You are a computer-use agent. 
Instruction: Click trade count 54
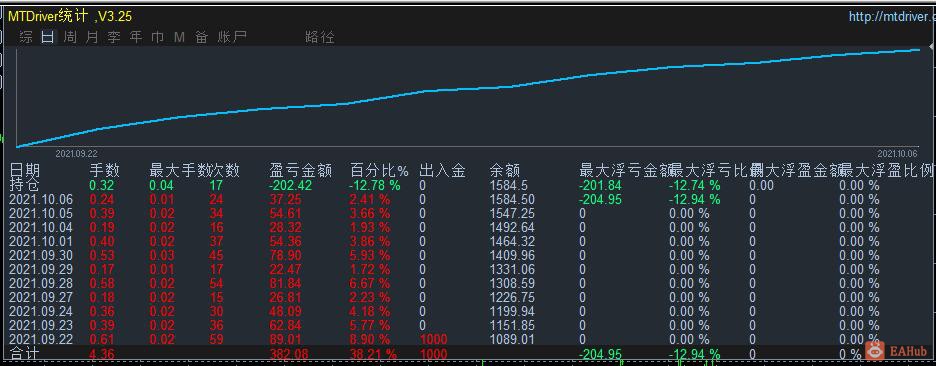[215, 283]
